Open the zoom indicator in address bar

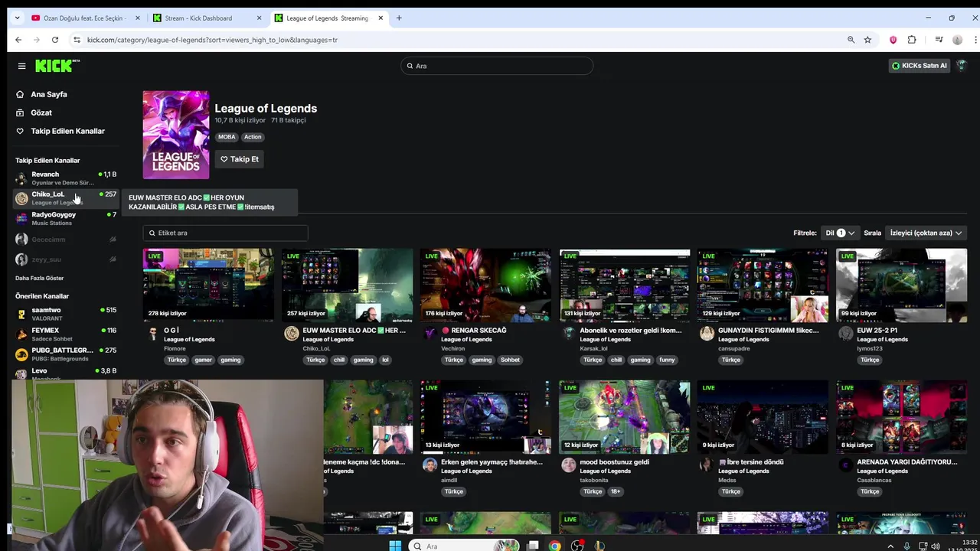851,40
